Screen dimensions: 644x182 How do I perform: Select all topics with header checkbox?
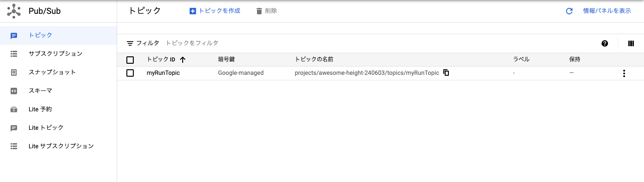(x=130, y=60)
